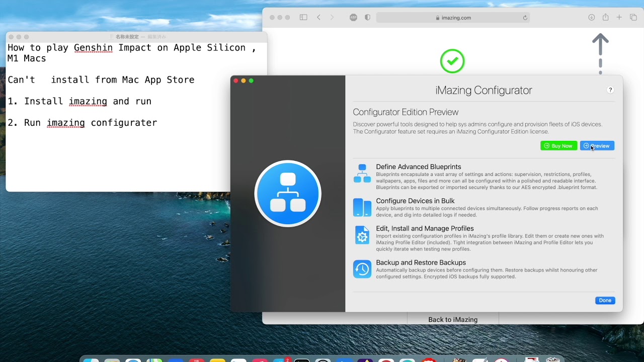Viewport: 644px width, 362px height.
Task: Open Safari's privacy report shield
Action: [367, 18]
